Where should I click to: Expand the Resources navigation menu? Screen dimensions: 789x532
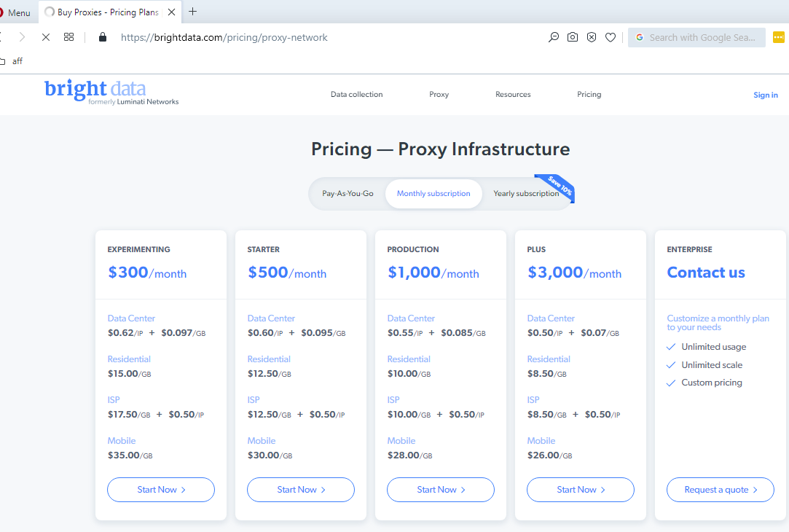(x=513, y=95)
